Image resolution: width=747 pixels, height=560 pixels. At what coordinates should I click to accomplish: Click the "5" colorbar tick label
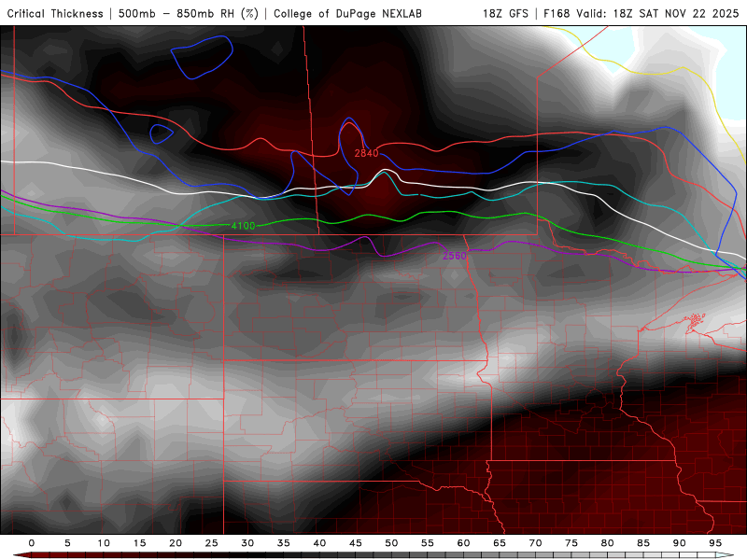tap(67, 543)
